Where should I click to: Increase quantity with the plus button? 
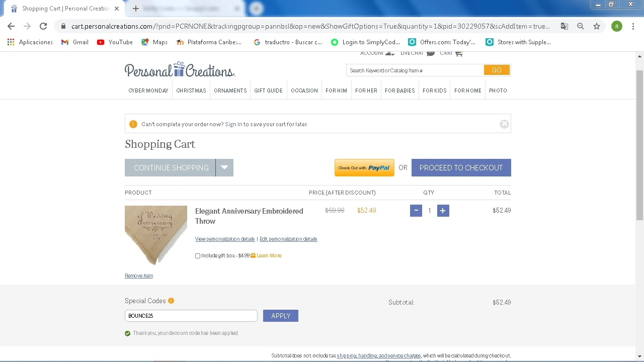pyautogui.click(x=443, y=211)
